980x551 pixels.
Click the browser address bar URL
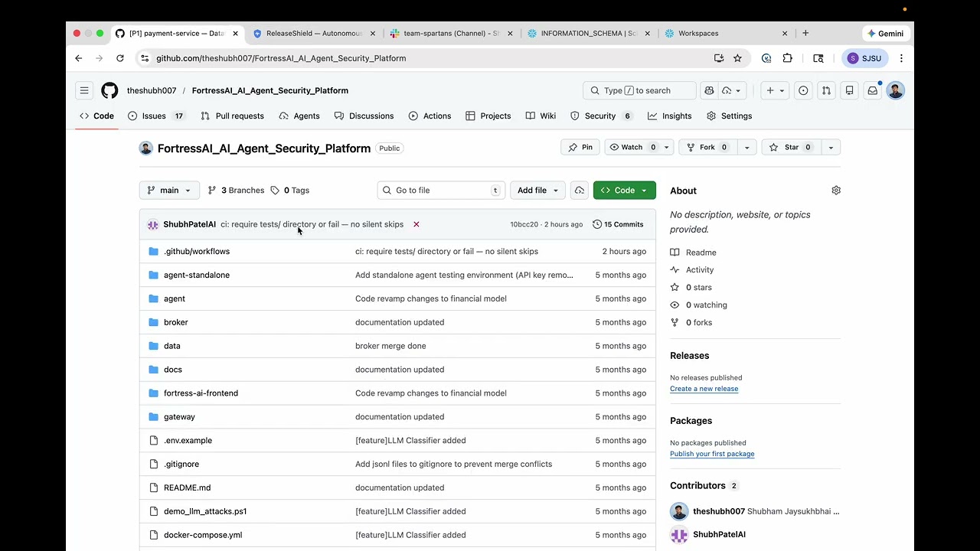coord(281,58)
